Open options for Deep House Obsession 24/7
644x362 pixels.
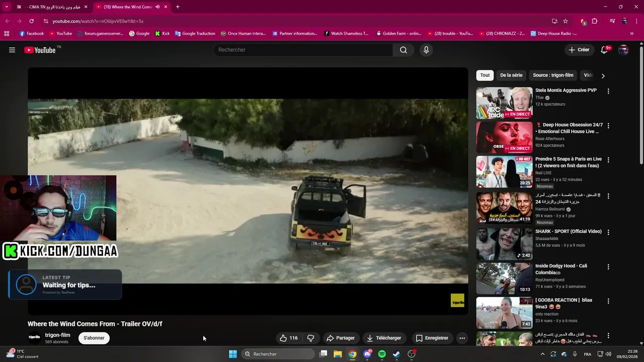pos(608,126)
